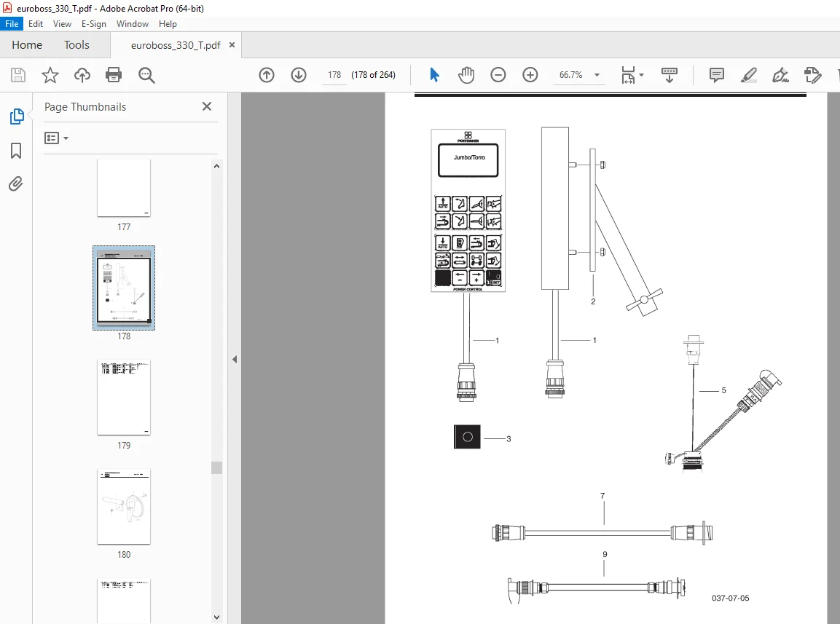
Task: Open the Bookmarks panel icon
Action: tap(16, 151)
